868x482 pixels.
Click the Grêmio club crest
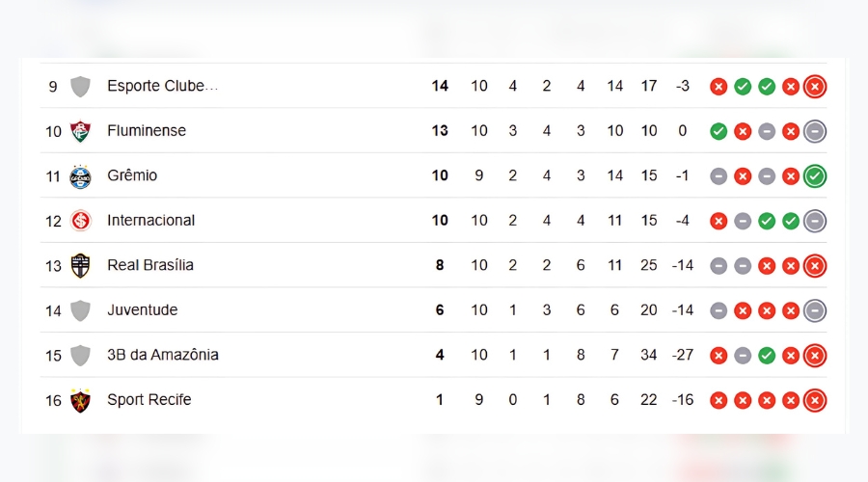coord(81,176)
